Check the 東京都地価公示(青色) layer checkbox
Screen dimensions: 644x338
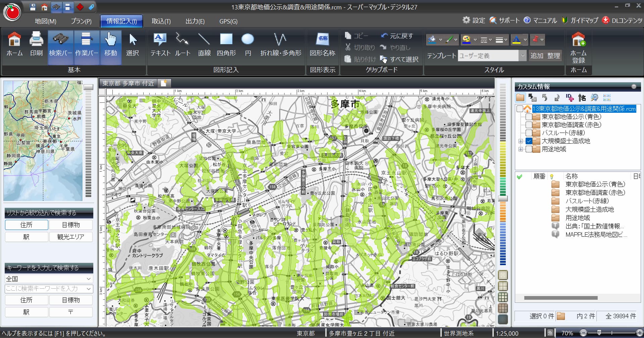[529, 117]
